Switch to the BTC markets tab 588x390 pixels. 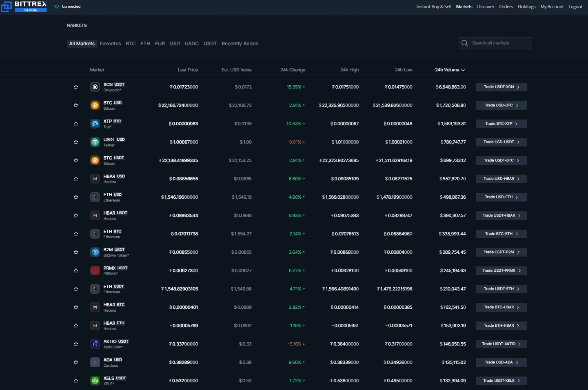pos(131,44)
